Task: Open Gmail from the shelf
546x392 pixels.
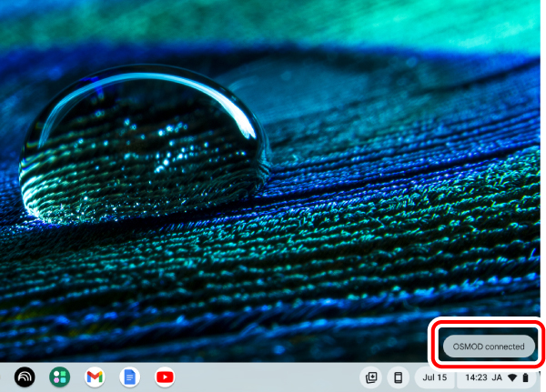Action: 95,377
